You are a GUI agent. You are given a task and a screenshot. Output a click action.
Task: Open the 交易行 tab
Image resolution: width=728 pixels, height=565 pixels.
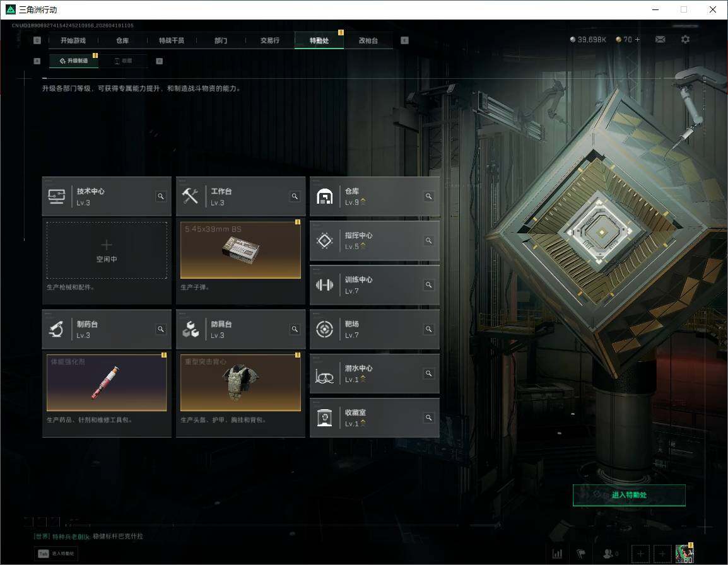tap(270, 40)
